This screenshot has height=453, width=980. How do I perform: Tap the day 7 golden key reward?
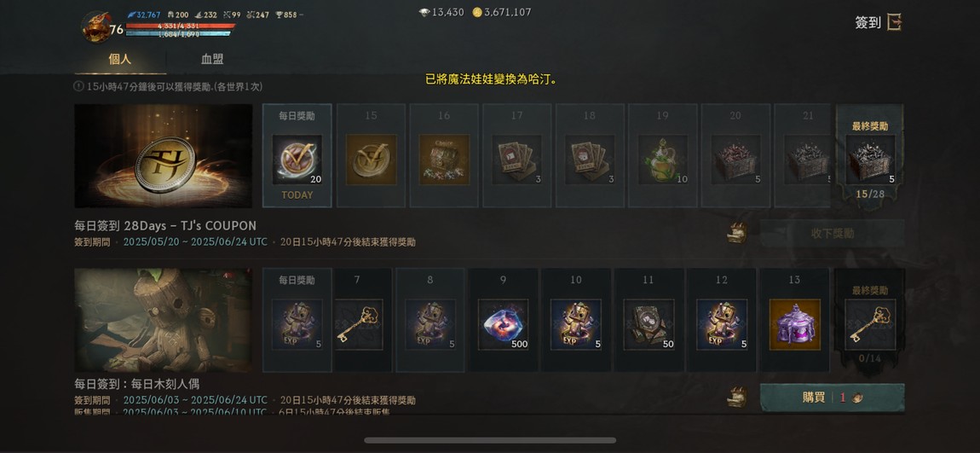[358, 324]
